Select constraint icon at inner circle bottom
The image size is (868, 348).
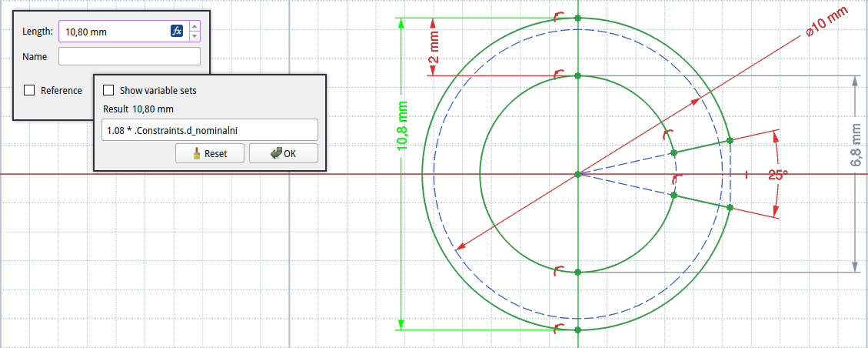(x=560, y=269)
